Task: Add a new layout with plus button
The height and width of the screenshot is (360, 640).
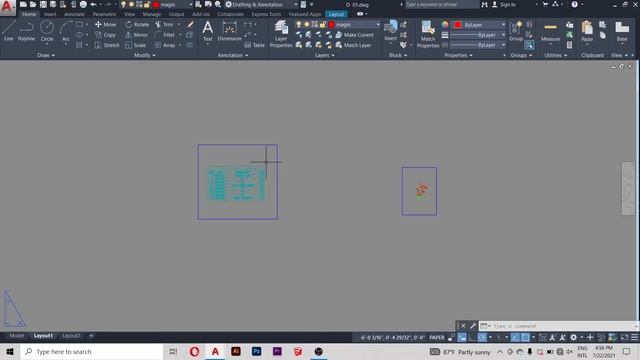Action: click(x=91, y=336)
